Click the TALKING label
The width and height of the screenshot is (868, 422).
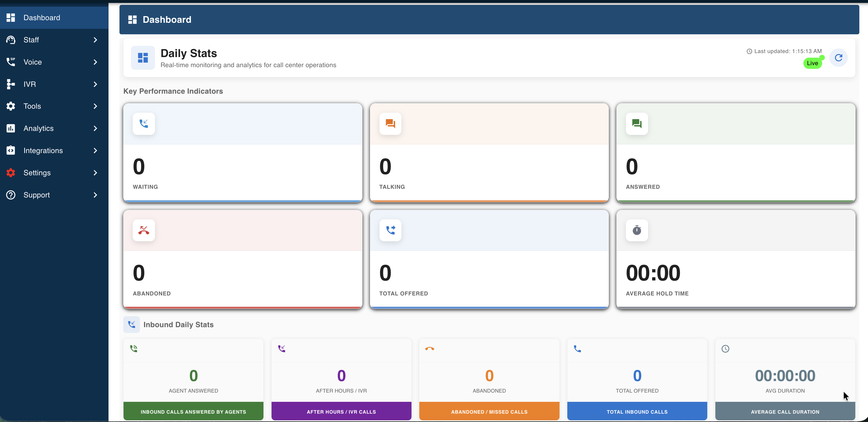[392, 187]
